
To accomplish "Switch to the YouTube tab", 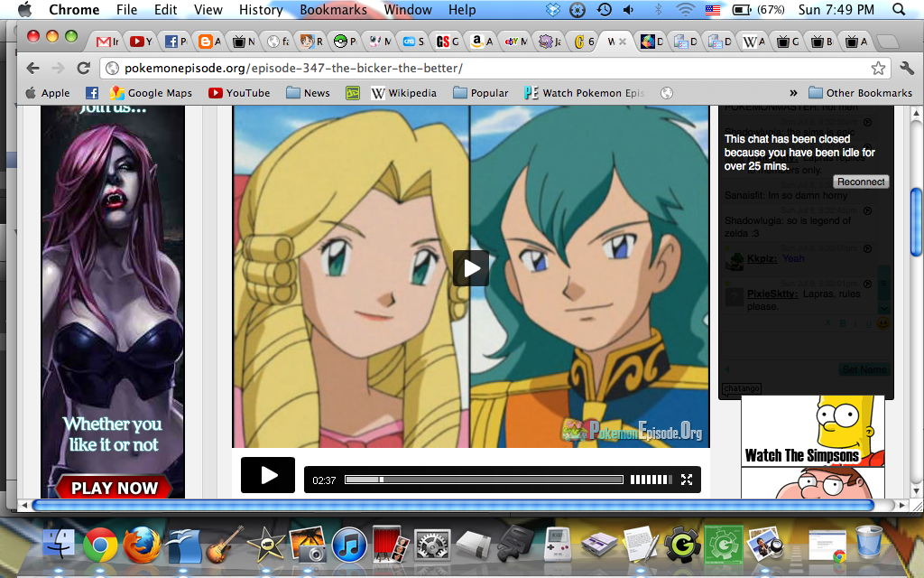I will click(x=142, y=42).
